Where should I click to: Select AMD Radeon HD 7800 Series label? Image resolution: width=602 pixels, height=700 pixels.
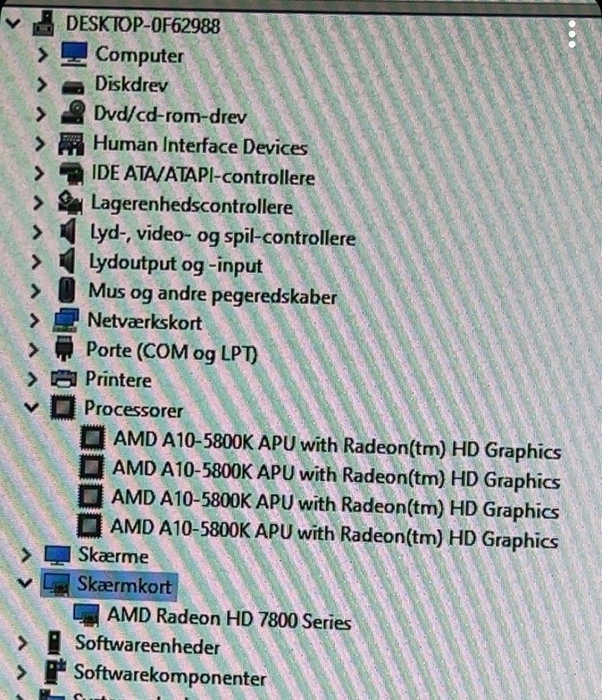point(229,618)
